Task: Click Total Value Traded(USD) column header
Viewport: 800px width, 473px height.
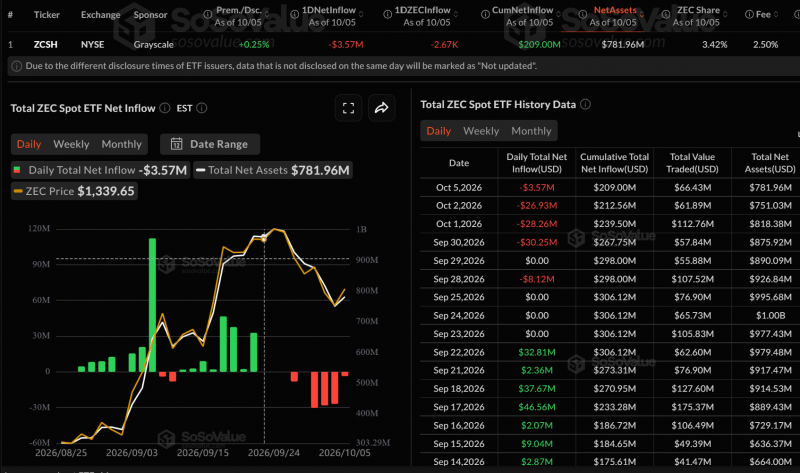Action: point(692,163)
